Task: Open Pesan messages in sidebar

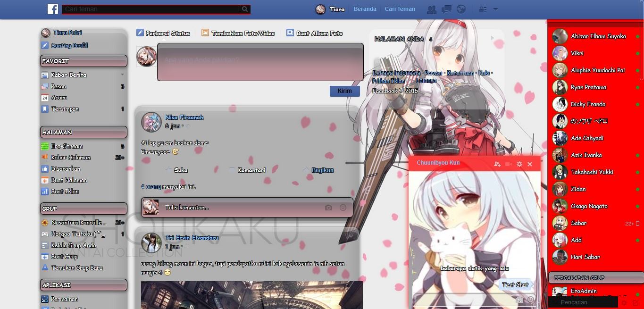Action: 59,86
